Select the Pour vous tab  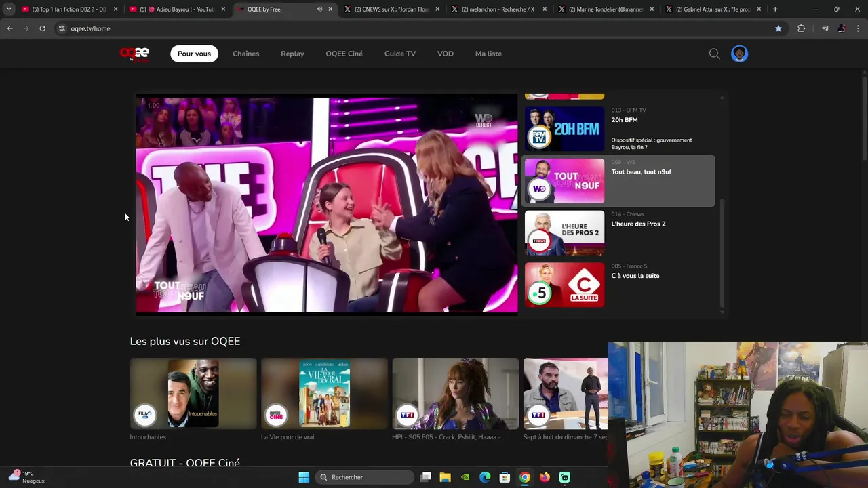pyautogui.click(x=194, y=54)
